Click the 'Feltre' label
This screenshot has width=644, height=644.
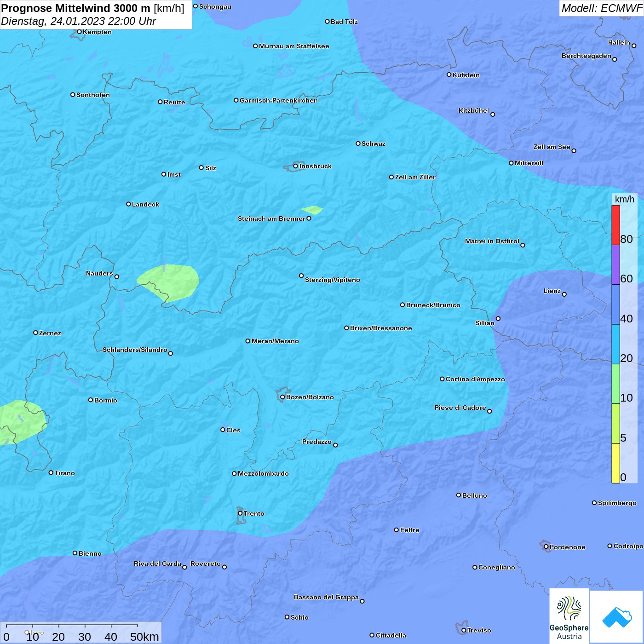tap(410, 530)
